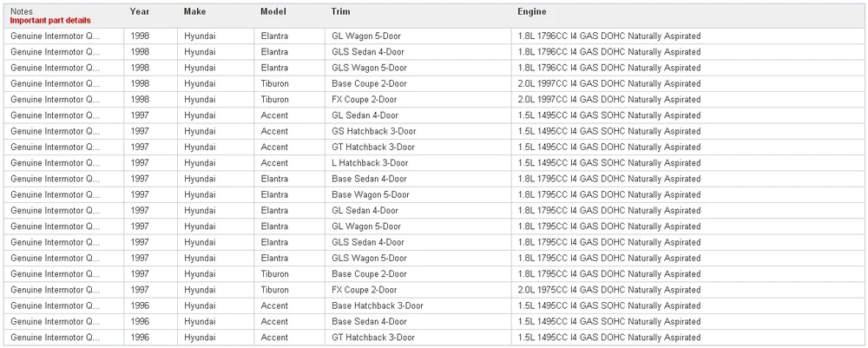Click the truncated note in the first row
Image resolution: width=868 pixels, height=348 pixels.
[55, 36]
